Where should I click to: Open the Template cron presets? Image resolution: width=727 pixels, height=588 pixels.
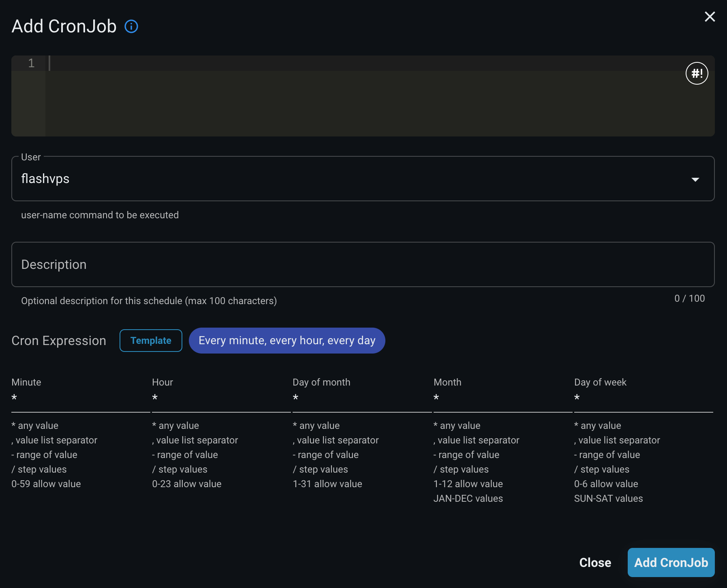(150, 341)
